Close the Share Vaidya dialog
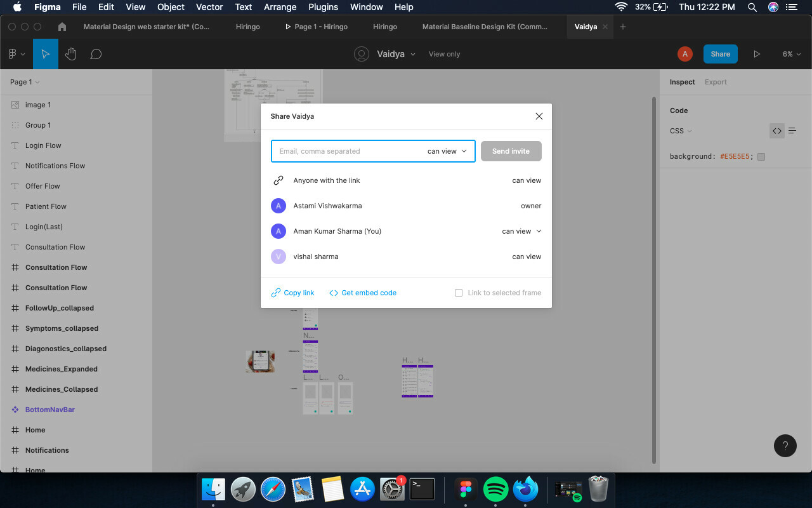The image size is (812, 508). click(x=539, y=116)
